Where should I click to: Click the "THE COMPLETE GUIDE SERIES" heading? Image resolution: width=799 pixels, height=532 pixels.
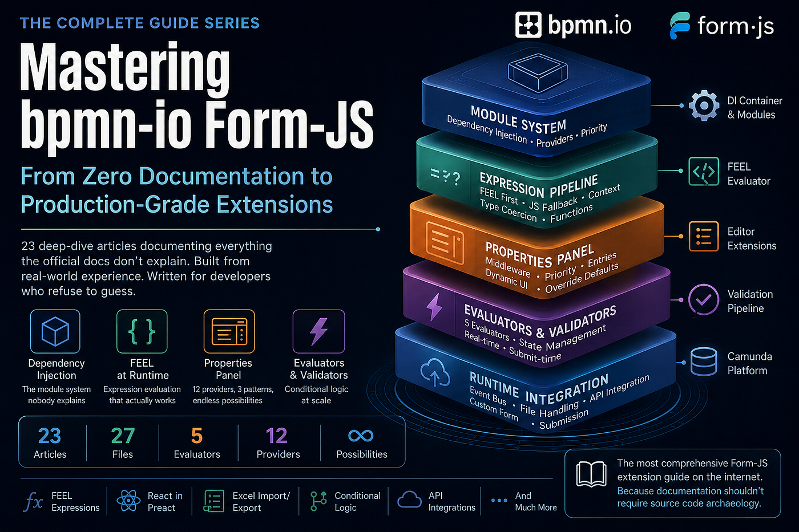tap(140, 23)
